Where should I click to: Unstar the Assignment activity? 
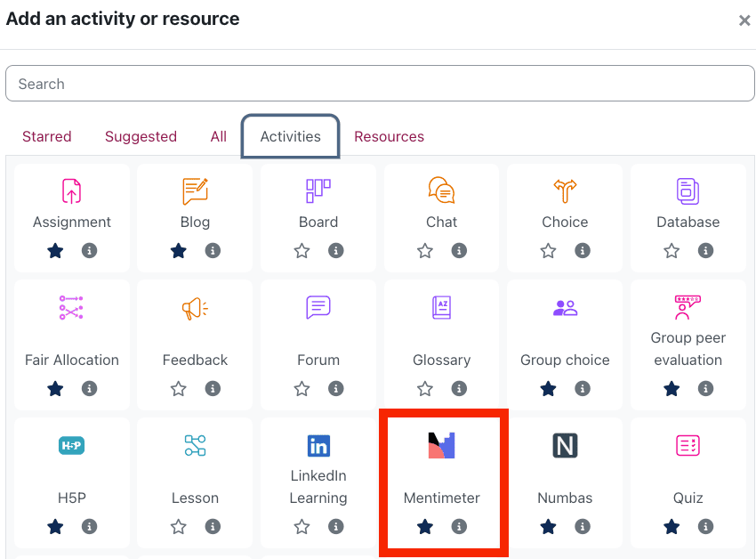55,250
